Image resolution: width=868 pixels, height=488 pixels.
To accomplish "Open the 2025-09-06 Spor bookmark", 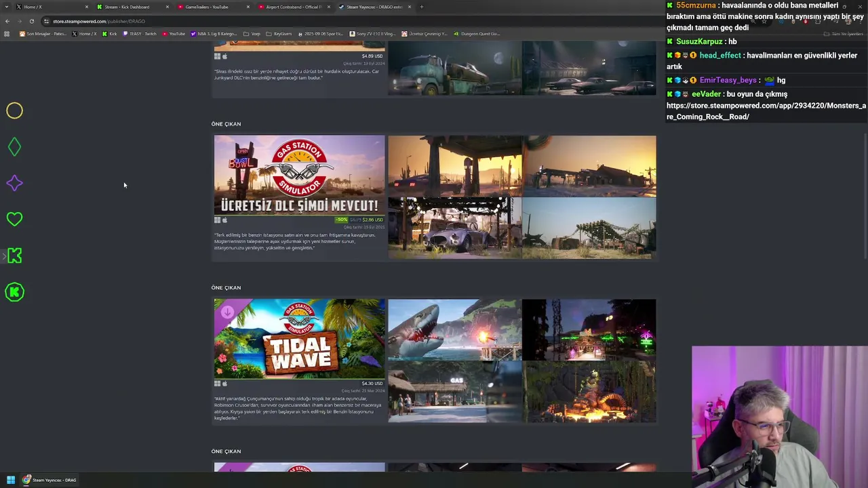I will pos(321,33).
